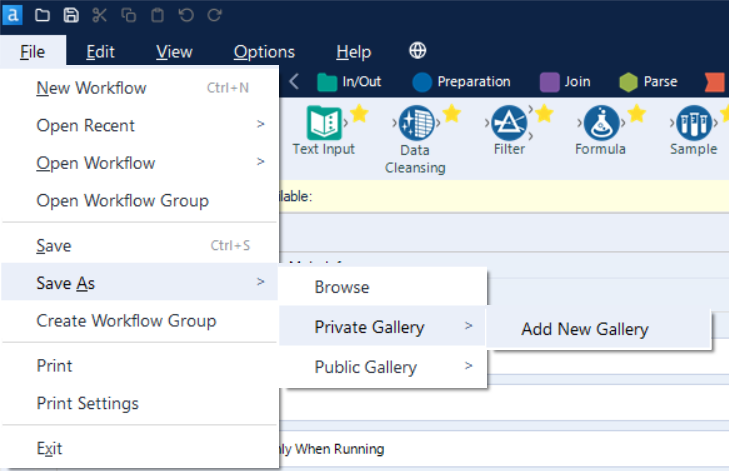Image resolution: width=729 pixels, height=471 pixels.
Task: Select Browse in Save As submenu
Action: pos(342,287)
